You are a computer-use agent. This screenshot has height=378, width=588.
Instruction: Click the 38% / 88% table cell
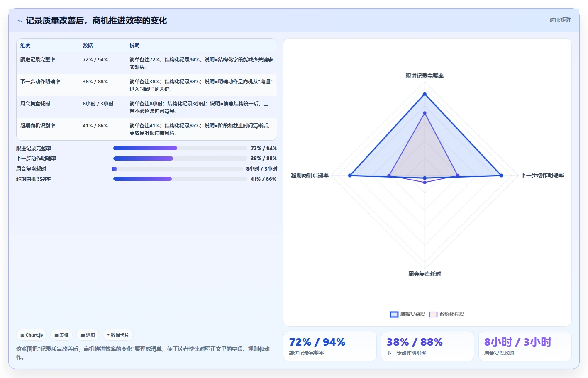click(95, 82)
